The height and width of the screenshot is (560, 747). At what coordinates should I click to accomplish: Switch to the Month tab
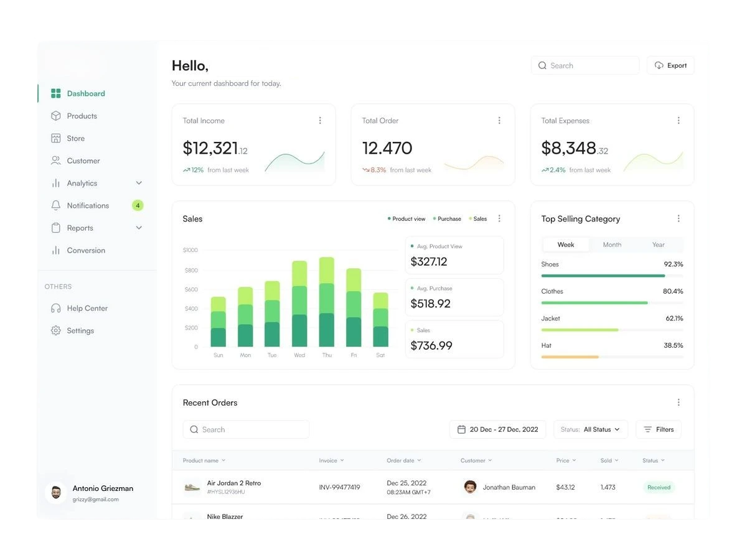pos(611,245)
